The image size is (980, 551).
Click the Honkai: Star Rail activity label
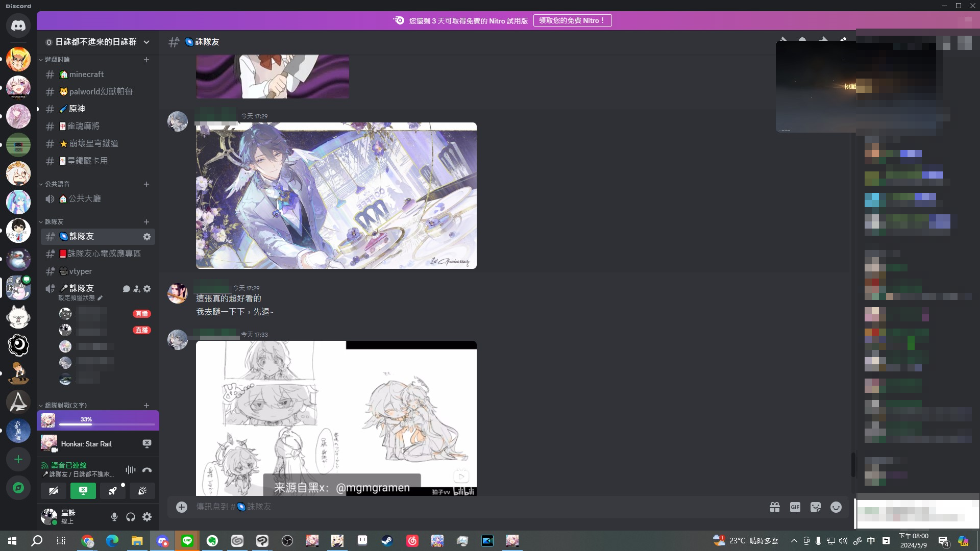pyautogui.click(x=86, y=444)
